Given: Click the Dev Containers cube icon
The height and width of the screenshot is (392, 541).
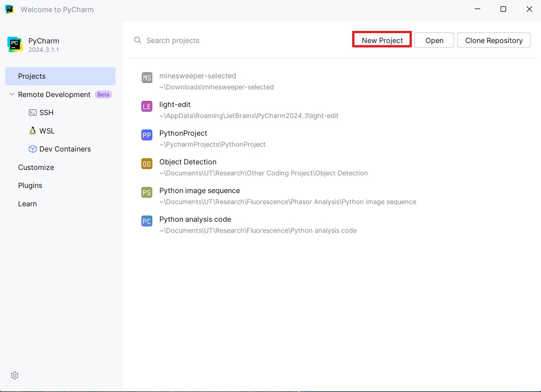Looking at the screenshot, I should click(x=33, y=149).
